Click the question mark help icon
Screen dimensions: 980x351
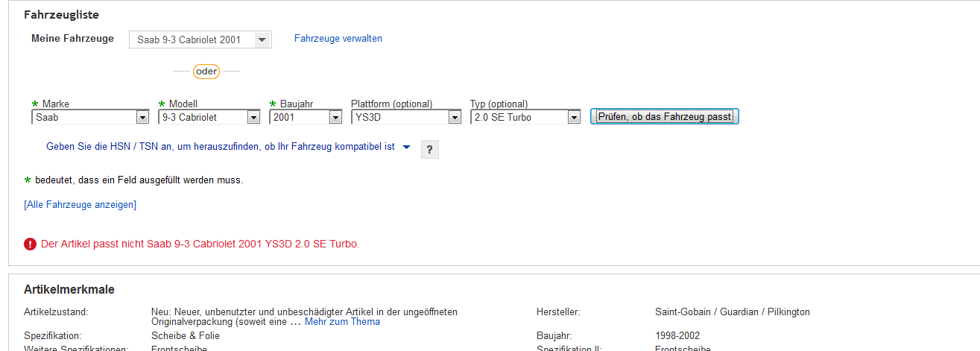(430, 149)
